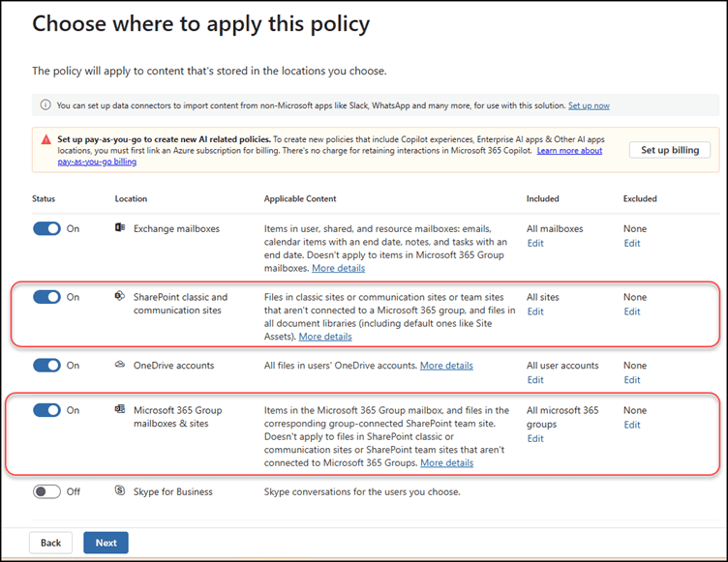
Task: Click the 'All sites' included value
Action: coord(543,297)
